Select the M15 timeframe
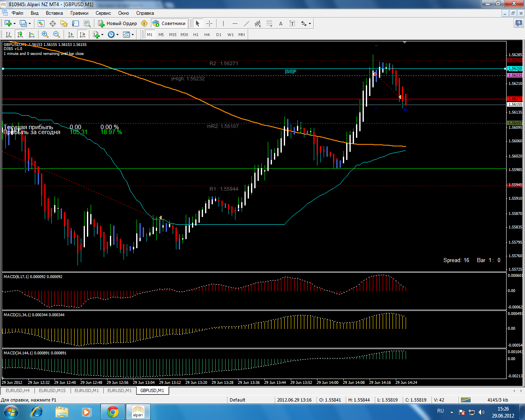The image size is (525, 420). coord(173,34)
